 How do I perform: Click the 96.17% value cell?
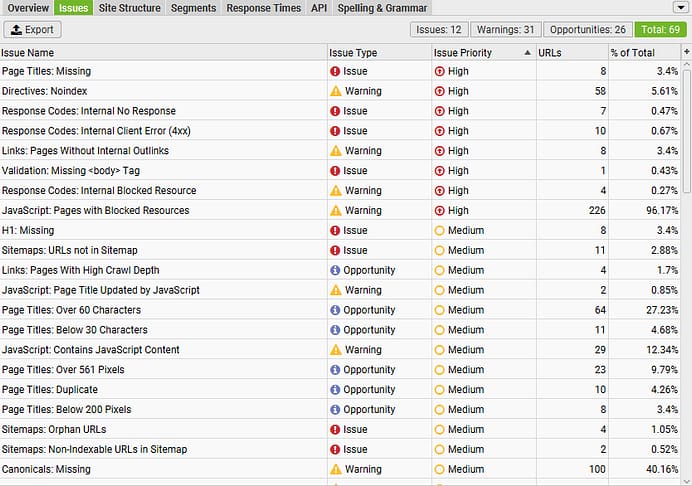click(645, 210)
